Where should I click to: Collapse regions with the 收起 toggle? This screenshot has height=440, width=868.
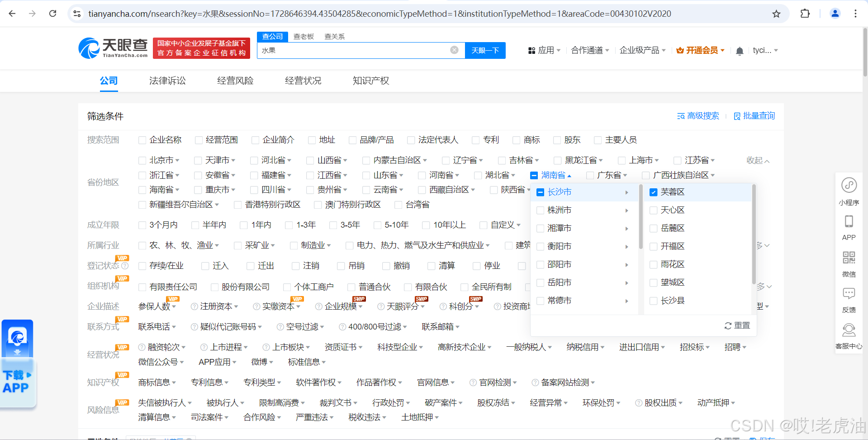[x=758, y=160]
